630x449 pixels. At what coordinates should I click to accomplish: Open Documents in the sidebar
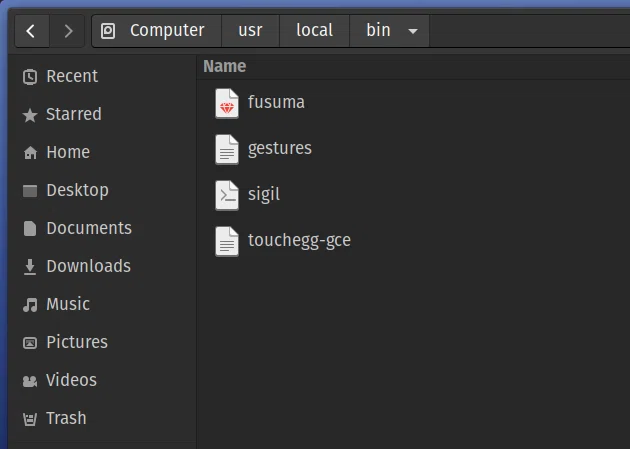(102, 229)
